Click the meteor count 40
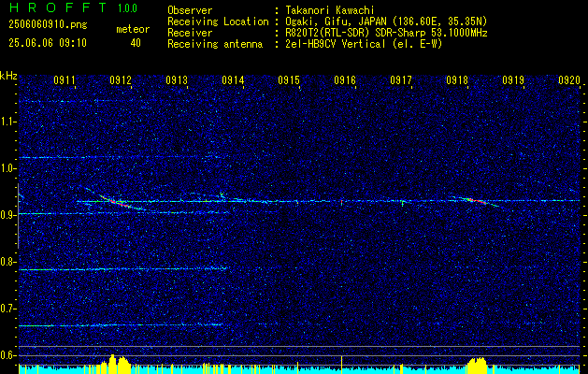 click(136, 43)
